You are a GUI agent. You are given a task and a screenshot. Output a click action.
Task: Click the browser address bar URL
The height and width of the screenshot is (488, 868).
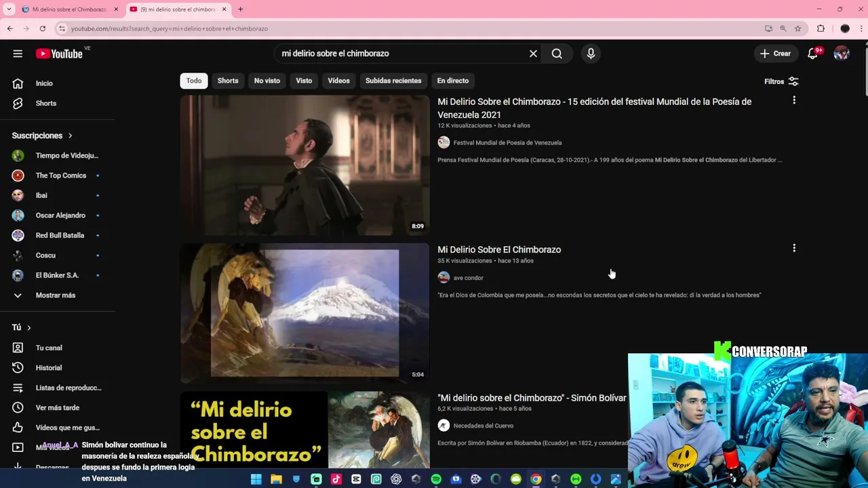(x=170, y=28)
